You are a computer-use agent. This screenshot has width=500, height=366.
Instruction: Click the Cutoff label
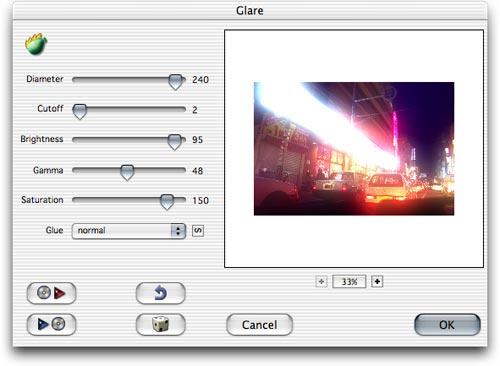coord(50,108)
